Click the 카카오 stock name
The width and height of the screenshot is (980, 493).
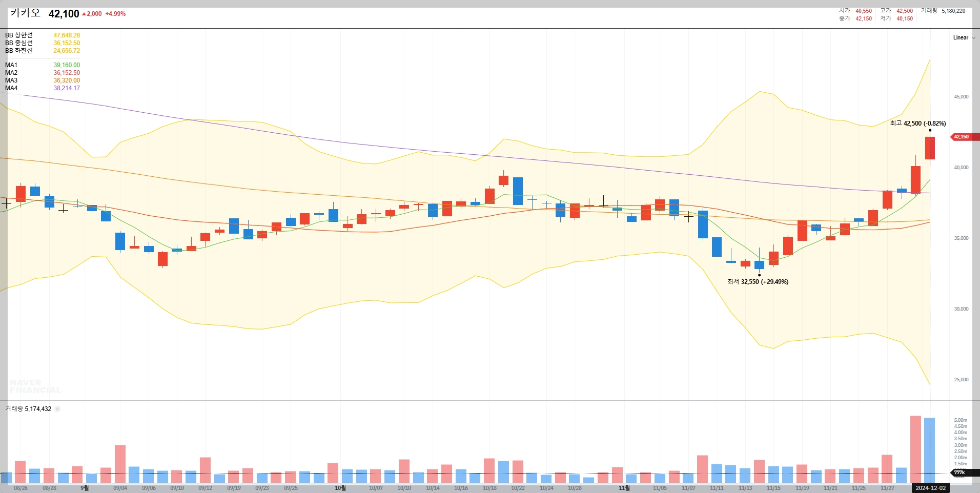coord(25,13)
